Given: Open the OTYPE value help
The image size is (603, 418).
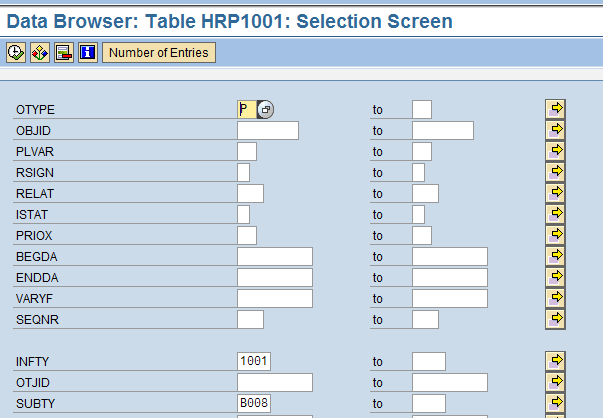Looking at the screenshot, I should 265,110.
